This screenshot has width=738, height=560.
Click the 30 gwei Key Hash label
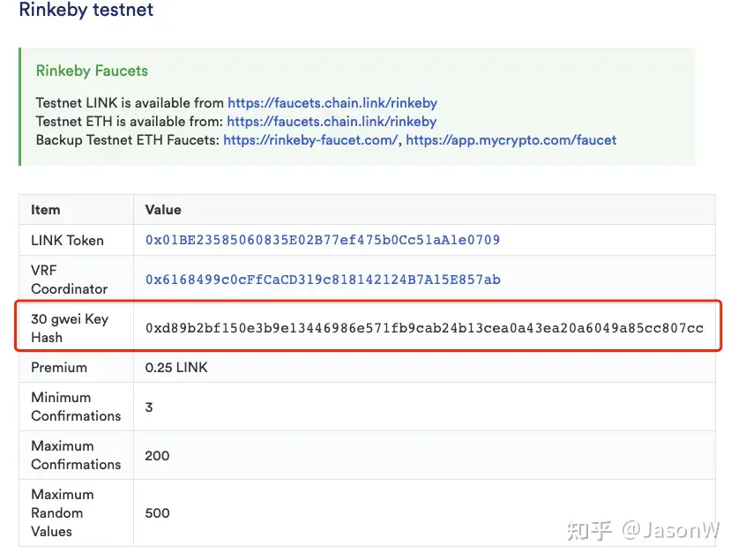70,328
